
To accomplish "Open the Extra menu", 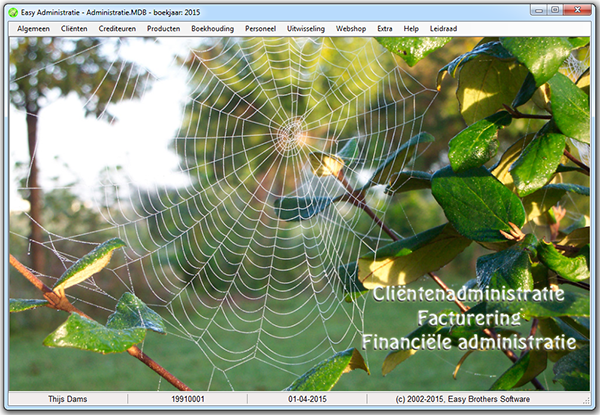I will [385, 29].
